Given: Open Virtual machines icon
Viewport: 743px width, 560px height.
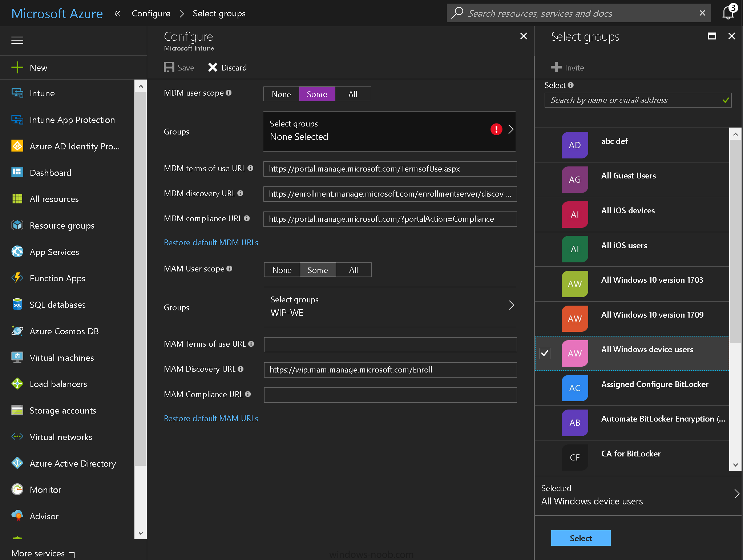Looking at the screenshot, I should coord(17,358).
